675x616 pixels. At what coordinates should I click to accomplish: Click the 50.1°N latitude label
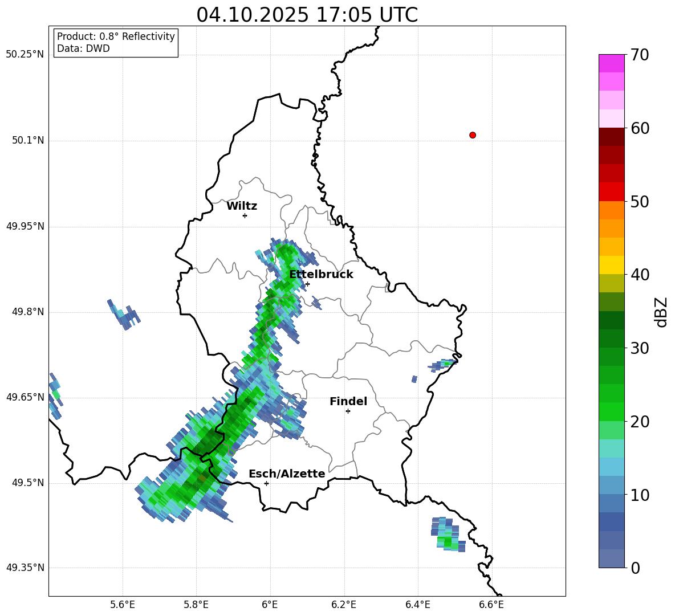click(x=28, y=140)
